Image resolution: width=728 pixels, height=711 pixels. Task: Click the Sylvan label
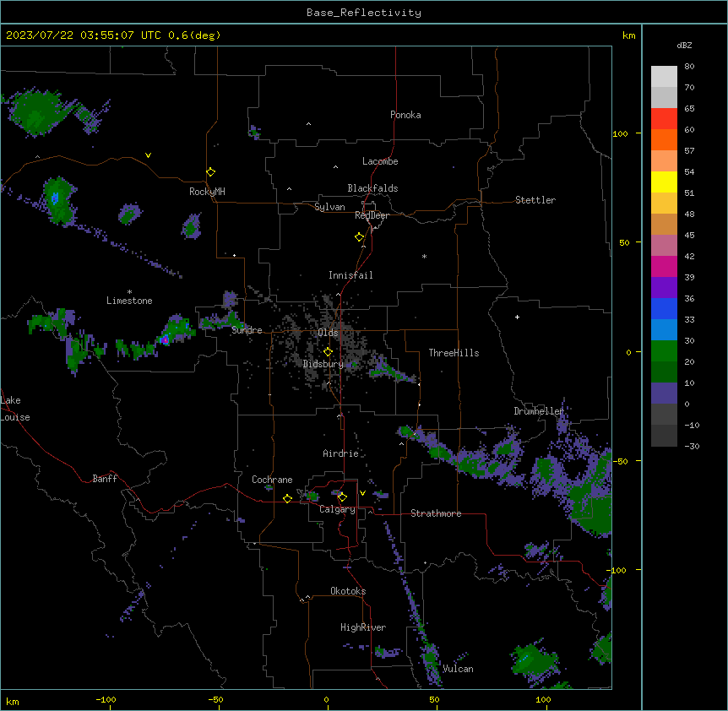click(x=329, y=207)
